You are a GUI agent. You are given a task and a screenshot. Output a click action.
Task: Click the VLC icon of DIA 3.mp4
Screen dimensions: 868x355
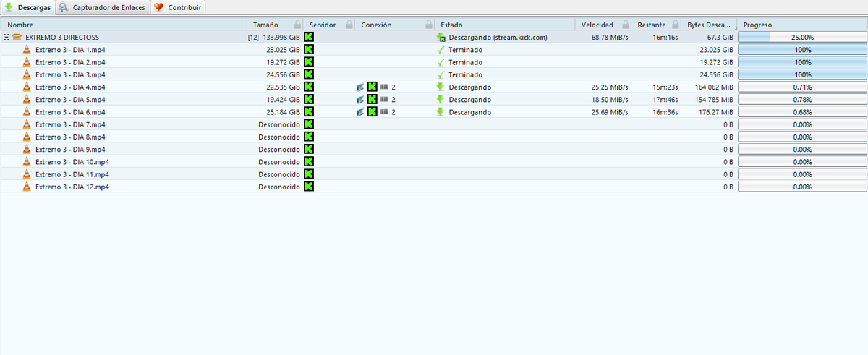click(27, 74)
